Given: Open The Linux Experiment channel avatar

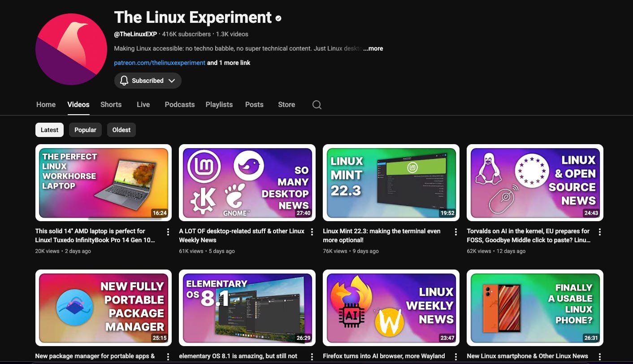Looking at the screenshot, I should click(x=71, y=49).
